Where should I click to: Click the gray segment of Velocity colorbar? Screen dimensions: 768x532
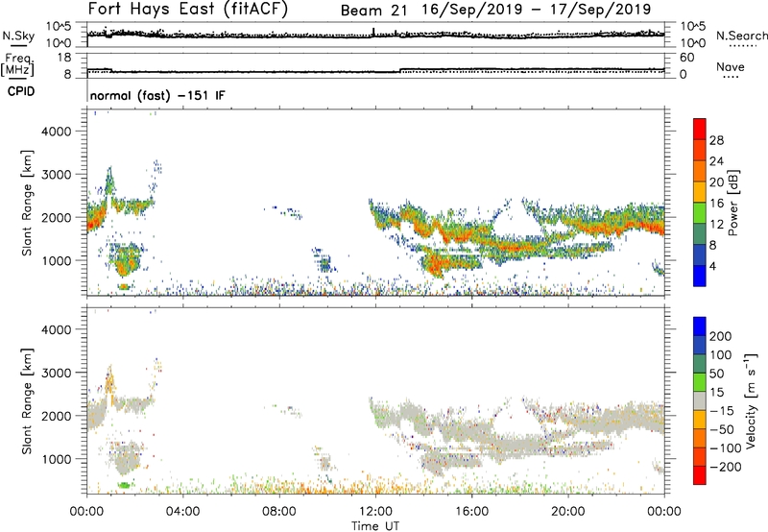(x=700, y=400)
